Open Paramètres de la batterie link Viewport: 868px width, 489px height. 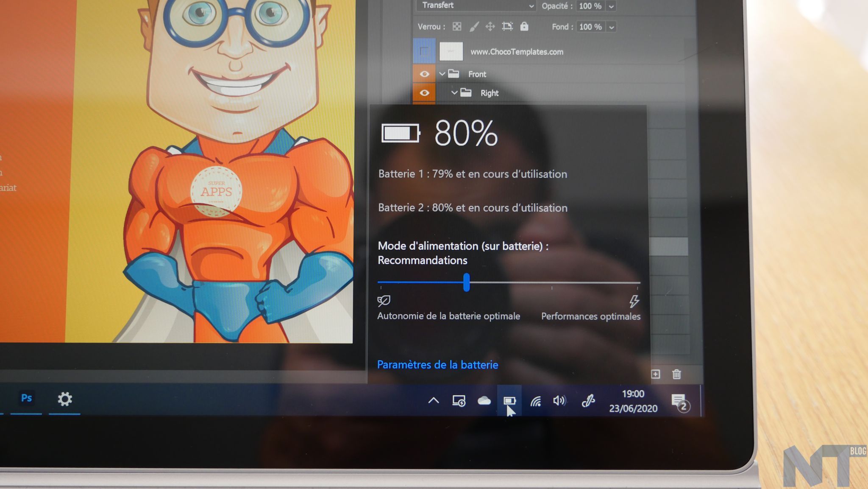(x=437, y=365)
